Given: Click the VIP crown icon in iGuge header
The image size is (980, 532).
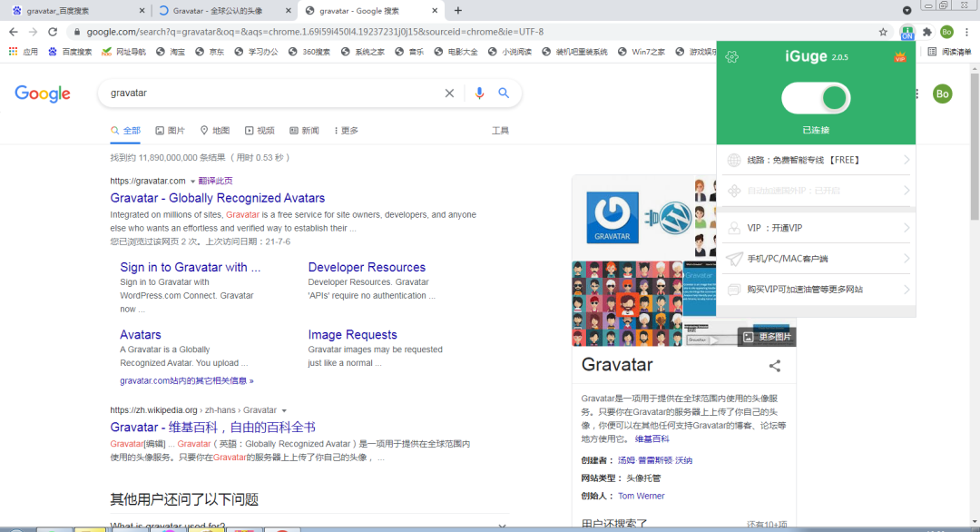Looking at the screenshot, I should pos(900,56).
